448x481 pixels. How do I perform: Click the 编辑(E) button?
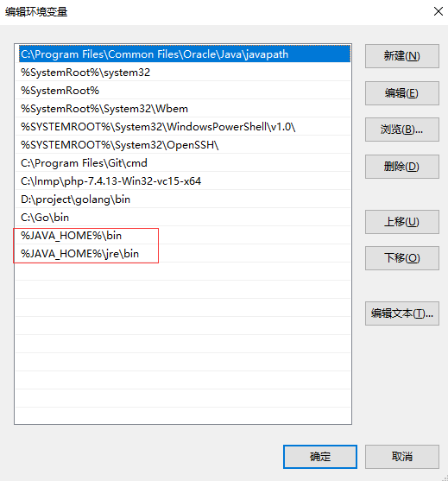pyautogui.click(x=401, y=93)
